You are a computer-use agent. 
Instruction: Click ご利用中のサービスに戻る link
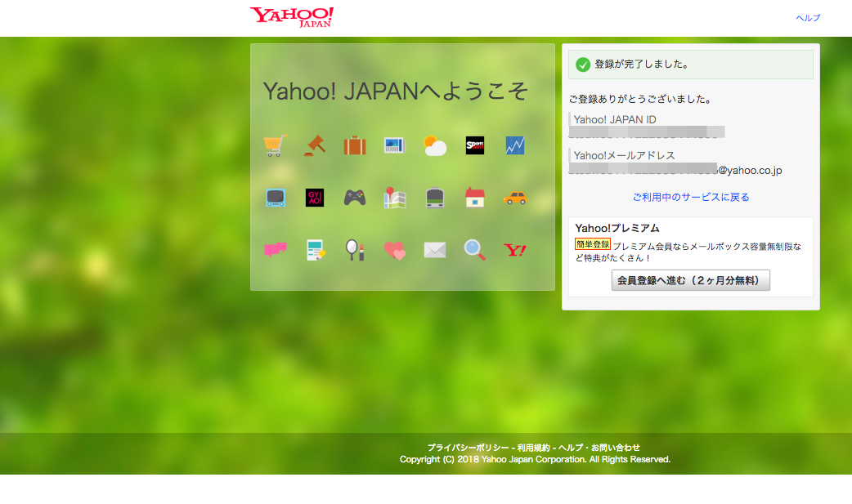tap(691, 197)
